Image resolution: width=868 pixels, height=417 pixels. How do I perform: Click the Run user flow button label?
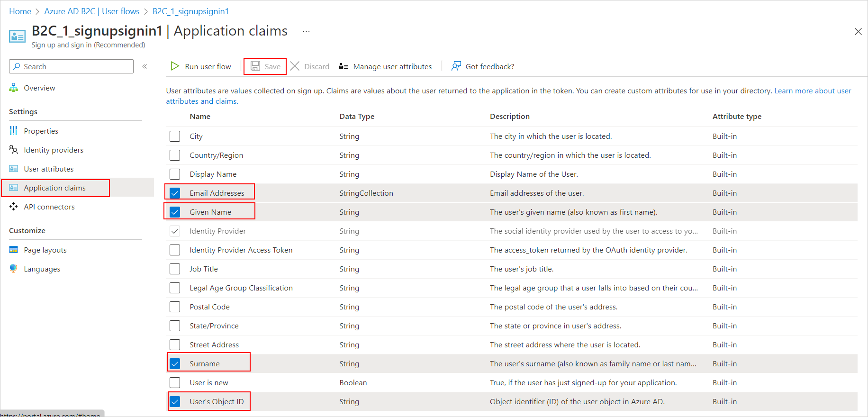(x=208, y=66)
